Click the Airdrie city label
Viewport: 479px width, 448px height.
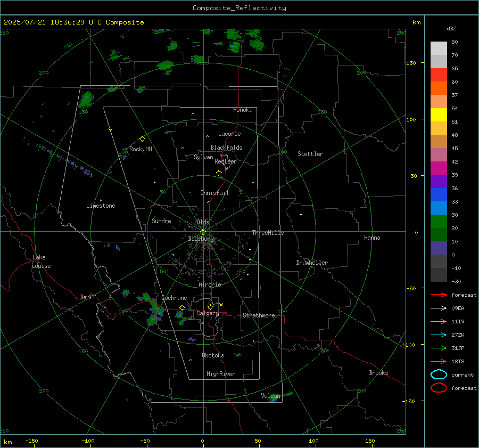[210, 284]
